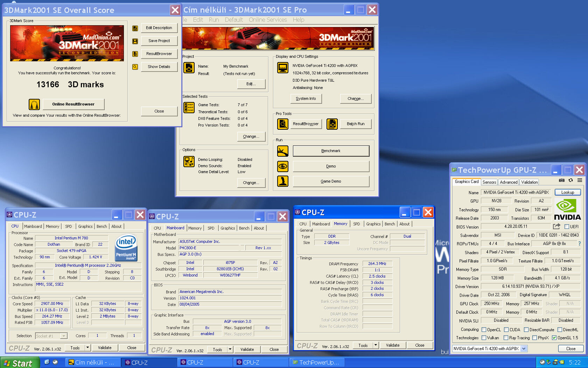Click the Selected Tests checklist icon

point(189,108)
